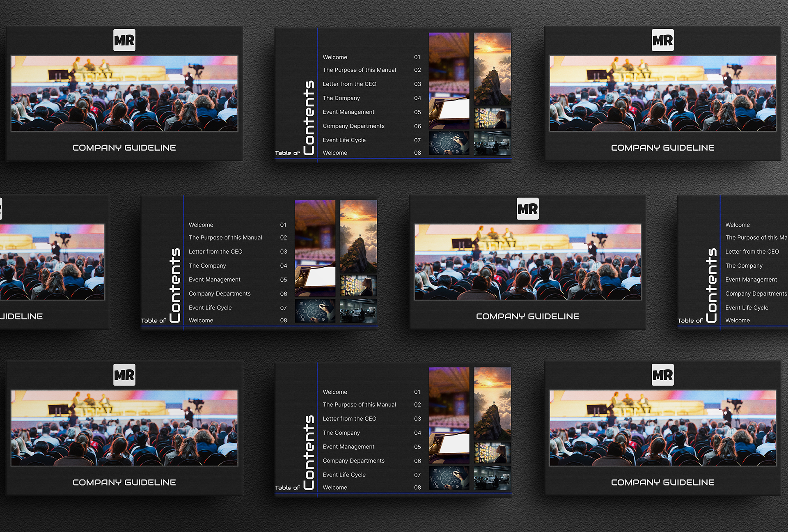Select sticky-notes woman photo in middle-left contents slide
This screenshot has width=788, height=532.
tap(358, 286)
